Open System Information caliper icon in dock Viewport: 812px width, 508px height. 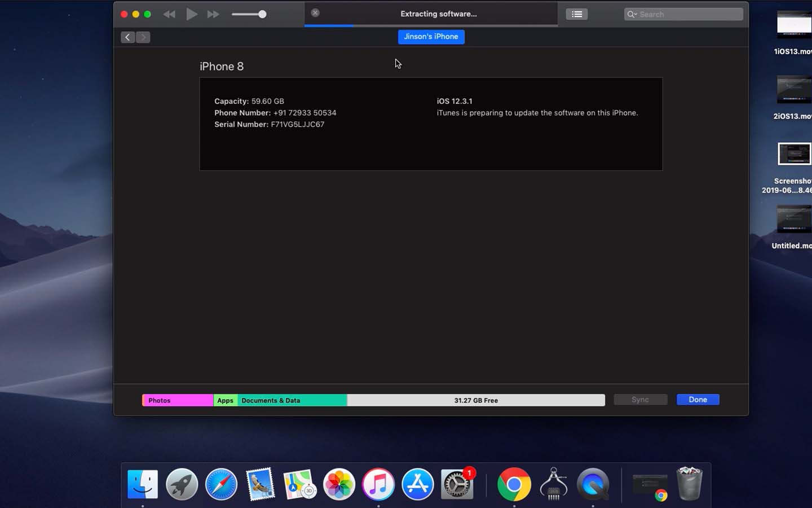[554, 484]
